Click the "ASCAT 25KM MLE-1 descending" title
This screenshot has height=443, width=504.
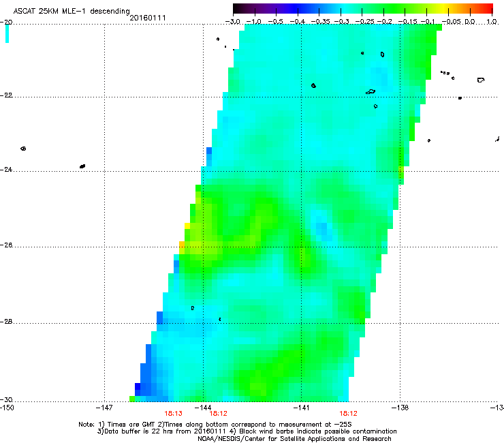tap(72, 12)
